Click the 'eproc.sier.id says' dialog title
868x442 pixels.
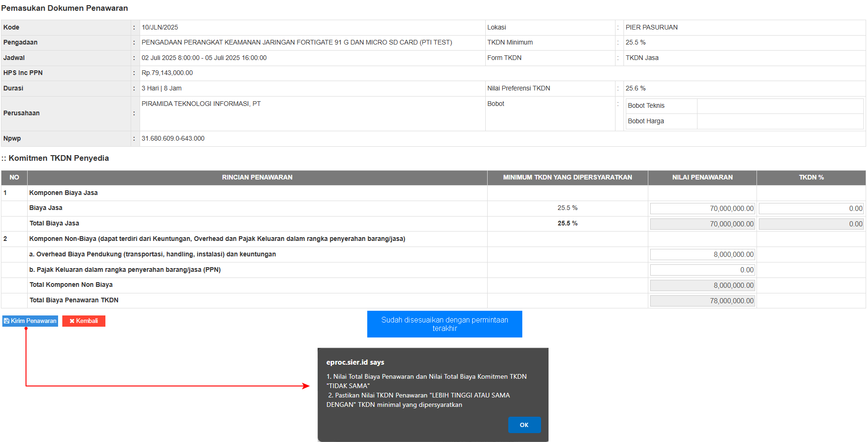355,362
